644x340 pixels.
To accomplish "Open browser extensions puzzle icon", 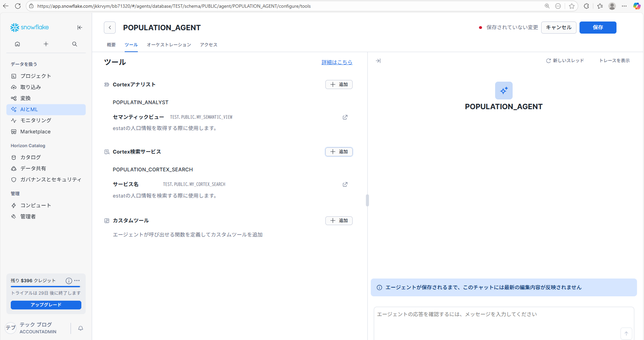I will 586,6.
